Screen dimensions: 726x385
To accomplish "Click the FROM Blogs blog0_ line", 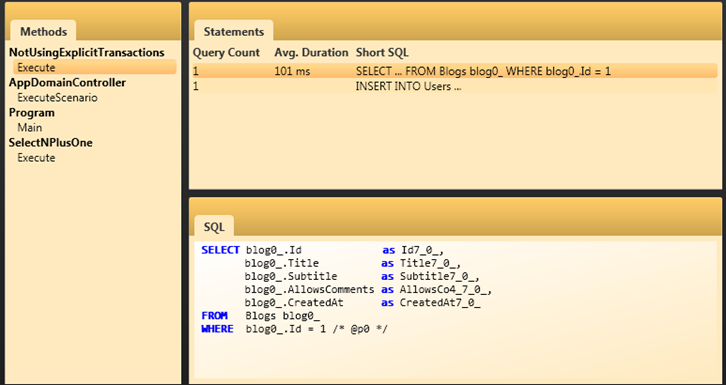I will [261, 316].
